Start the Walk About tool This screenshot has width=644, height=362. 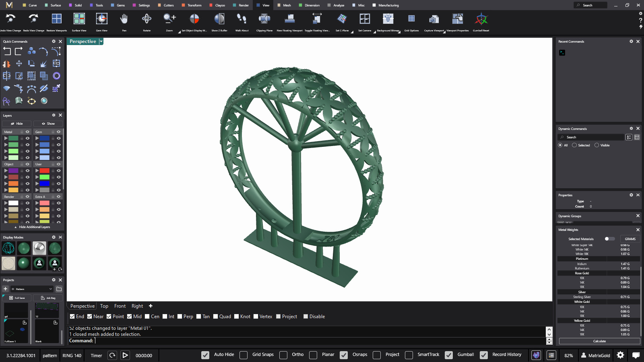[x=242, y=19]
